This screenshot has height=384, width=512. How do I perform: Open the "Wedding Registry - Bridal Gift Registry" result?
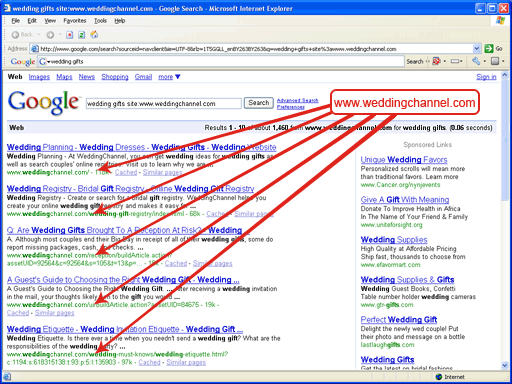[x=130, y=189]
